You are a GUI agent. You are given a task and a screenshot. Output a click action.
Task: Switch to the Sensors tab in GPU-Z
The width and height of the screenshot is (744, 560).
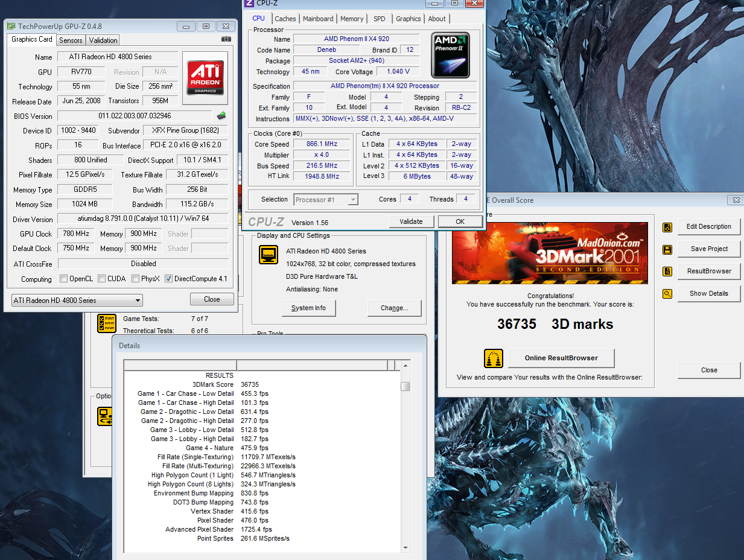(71, 40)
